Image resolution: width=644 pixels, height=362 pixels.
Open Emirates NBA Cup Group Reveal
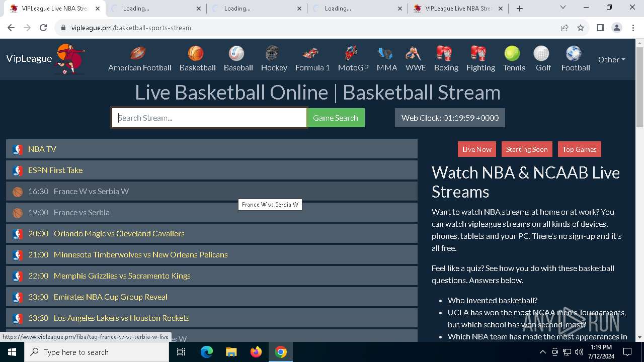[x=212, y=297]
